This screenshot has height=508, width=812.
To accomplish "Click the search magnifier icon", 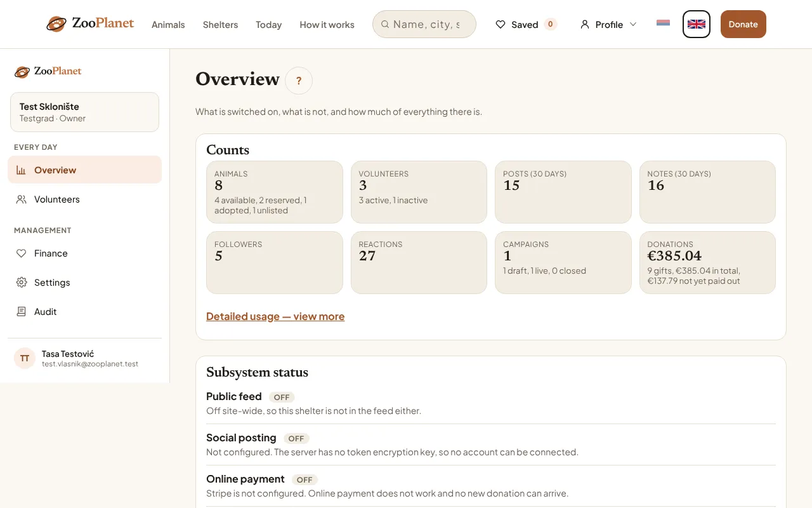I will pos(384,24).
